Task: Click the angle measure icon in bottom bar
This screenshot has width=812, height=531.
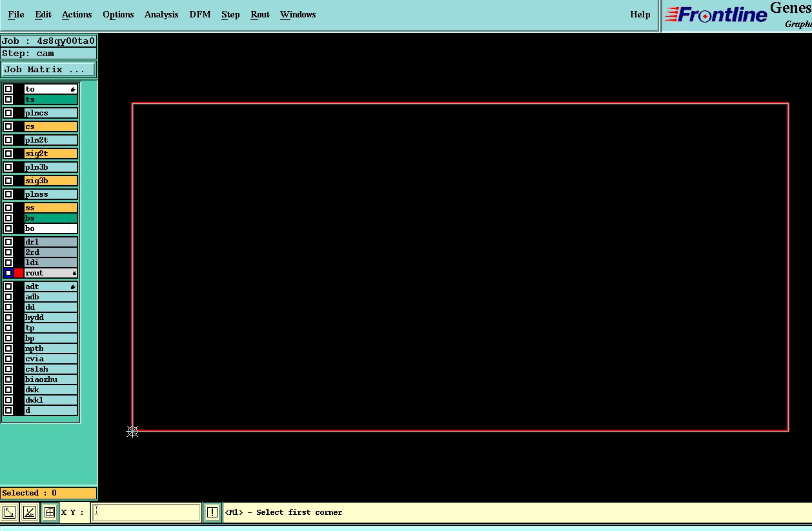Action: [29, 512]
